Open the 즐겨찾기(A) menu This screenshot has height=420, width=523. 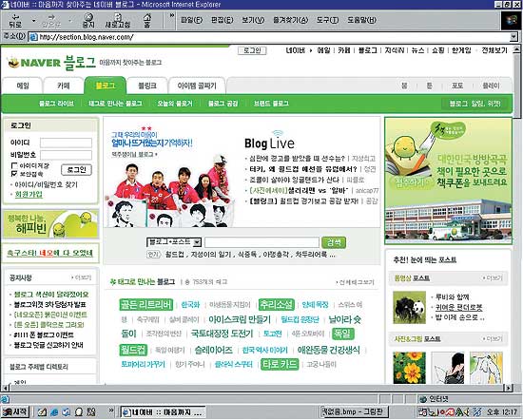tap(291, 20)
